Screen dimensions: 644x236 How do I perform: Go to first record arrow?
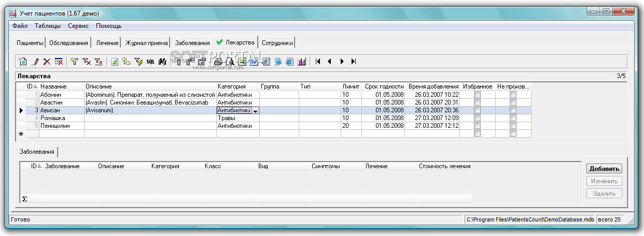click(x=318, y=62)
